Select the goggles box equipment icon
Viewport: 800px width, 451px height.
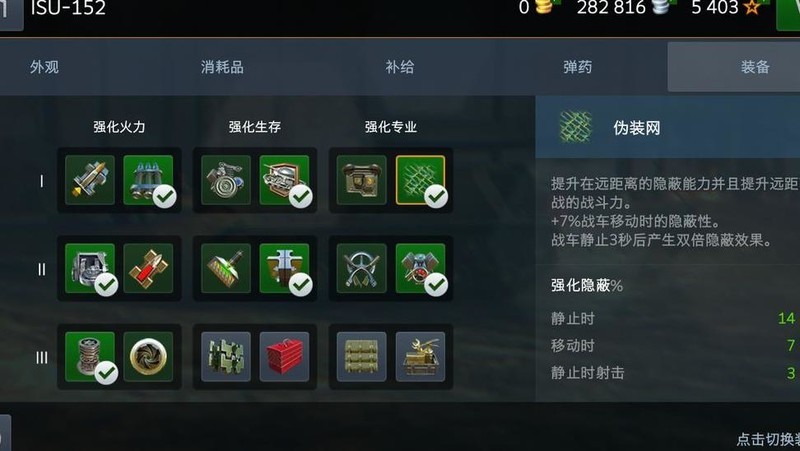(x=361, y=180)
